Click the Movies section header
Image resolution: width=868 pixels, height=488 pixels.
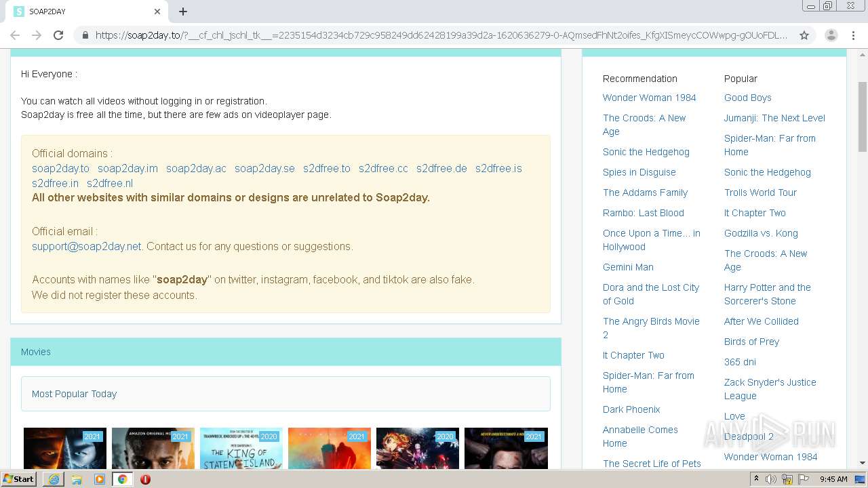285,352
